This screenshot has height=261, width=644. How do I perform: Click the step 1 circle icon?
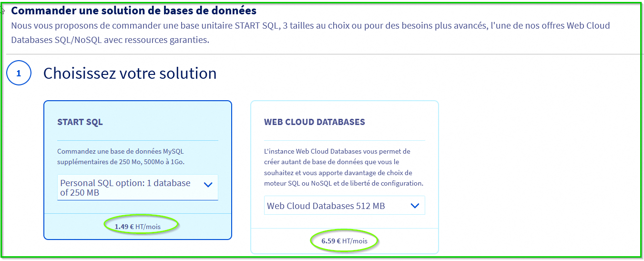19,74
